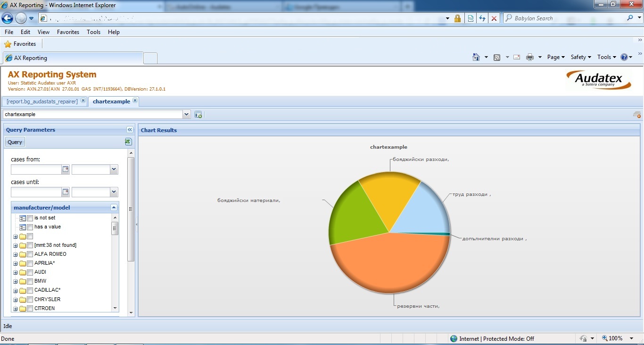Collapse the manufacturer/model section
644x345 pixels.
[114, 208]
